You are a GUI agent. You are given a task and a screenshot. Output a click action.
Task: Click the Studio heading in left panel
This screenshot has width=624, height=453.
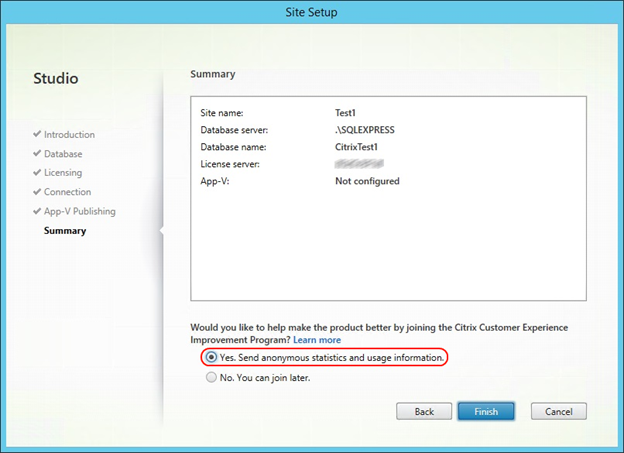point(56,77)
